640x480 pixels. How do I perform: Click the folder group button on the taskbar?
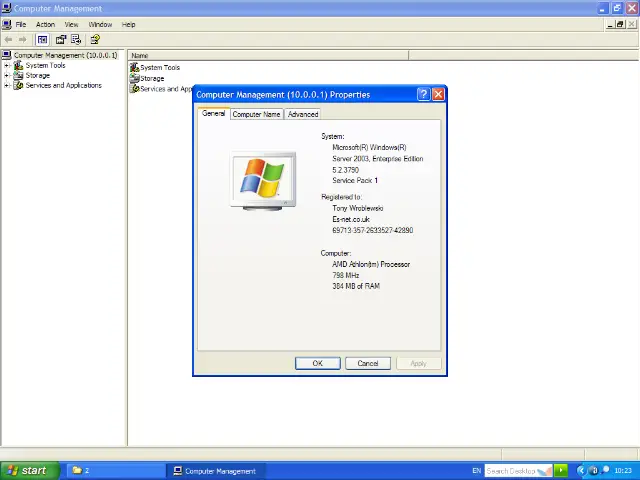pyautogui.click(x=116, y=471)
